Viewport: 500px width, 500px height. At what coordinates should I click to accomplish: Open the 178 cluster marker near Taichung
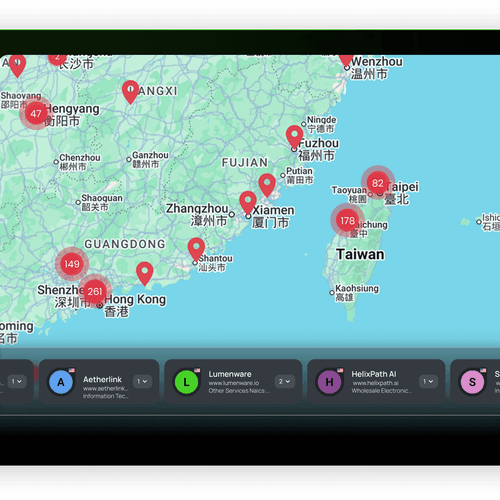point(347,220)
